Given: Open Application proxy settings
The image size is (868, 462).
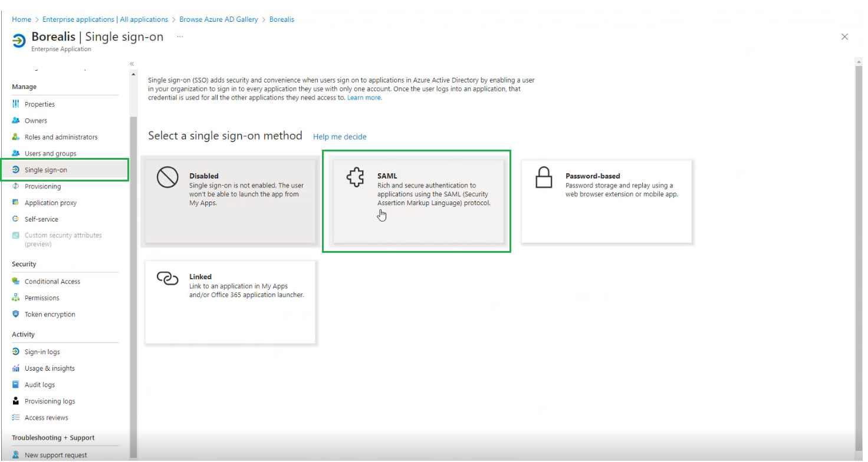Looking at the screenshot, I should click(51, 203).
